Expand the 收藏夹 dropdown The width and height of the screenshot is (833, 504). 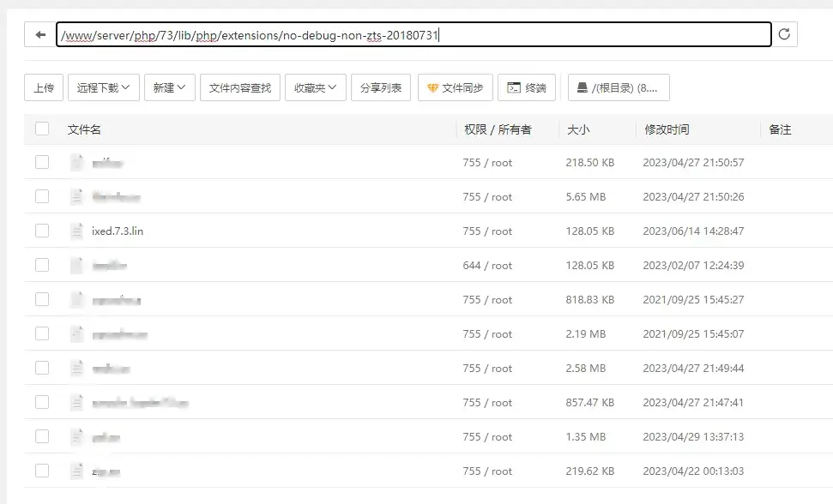click(315, 87)
